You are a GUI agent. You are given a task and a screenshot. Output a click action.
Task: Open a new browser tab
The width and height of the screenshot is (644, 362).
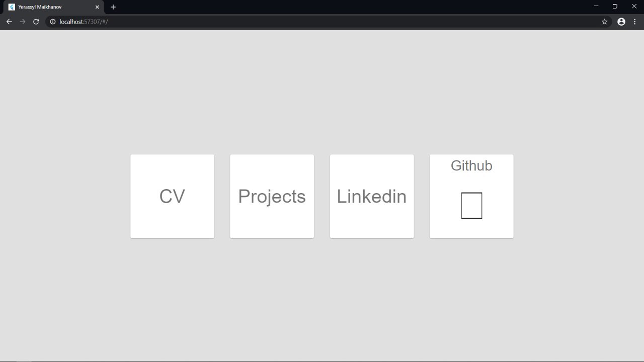(x=113, y=7)
